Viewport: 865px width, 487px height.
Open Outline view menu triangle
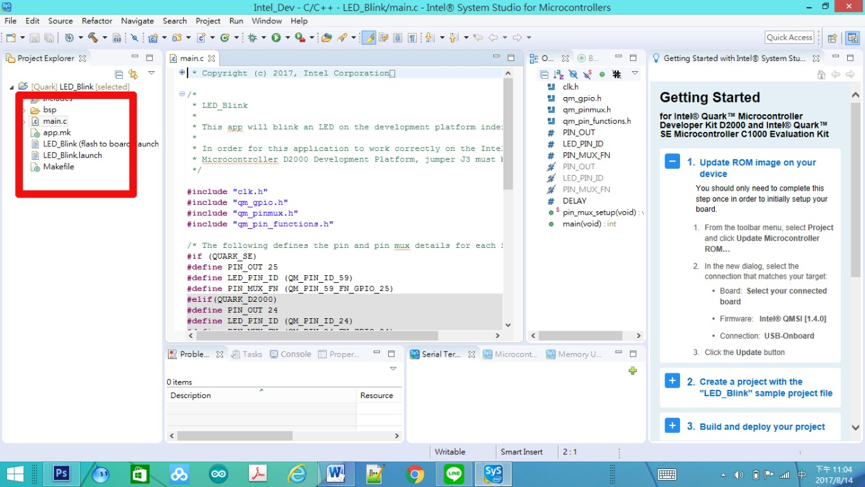635,73
